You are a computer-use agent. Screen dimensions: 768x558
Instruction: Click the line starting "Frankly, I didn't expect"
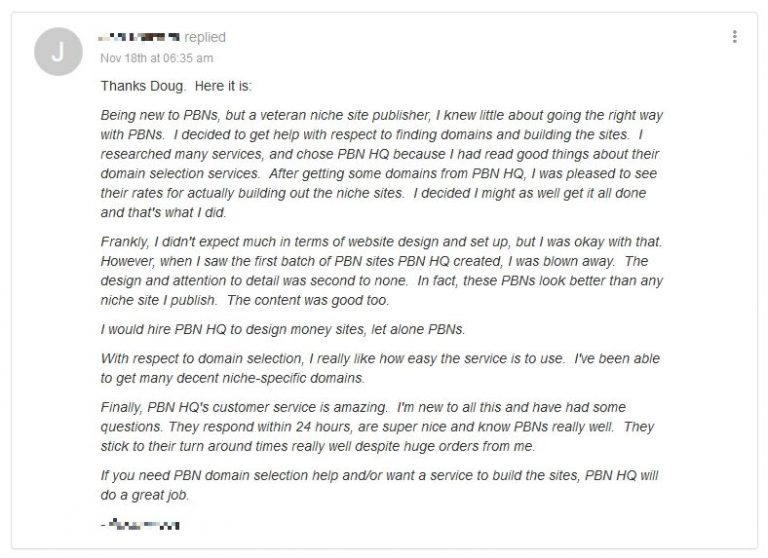pos(381,241)
